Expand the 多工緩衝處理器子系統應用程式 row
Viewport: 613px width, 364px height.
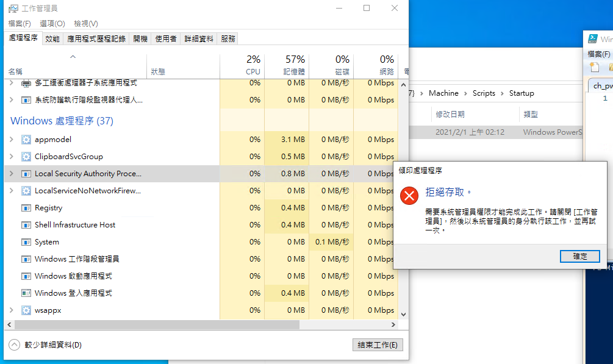12,83
